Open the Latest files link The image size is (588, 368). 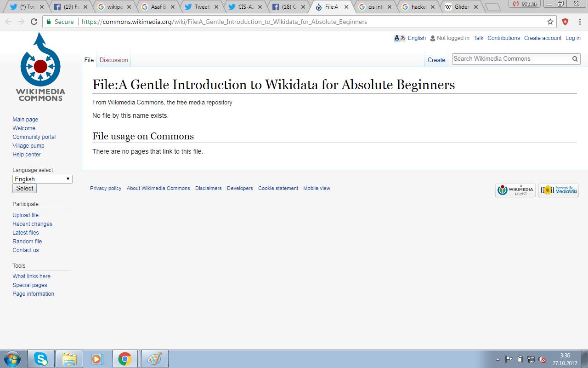[26, 233]
